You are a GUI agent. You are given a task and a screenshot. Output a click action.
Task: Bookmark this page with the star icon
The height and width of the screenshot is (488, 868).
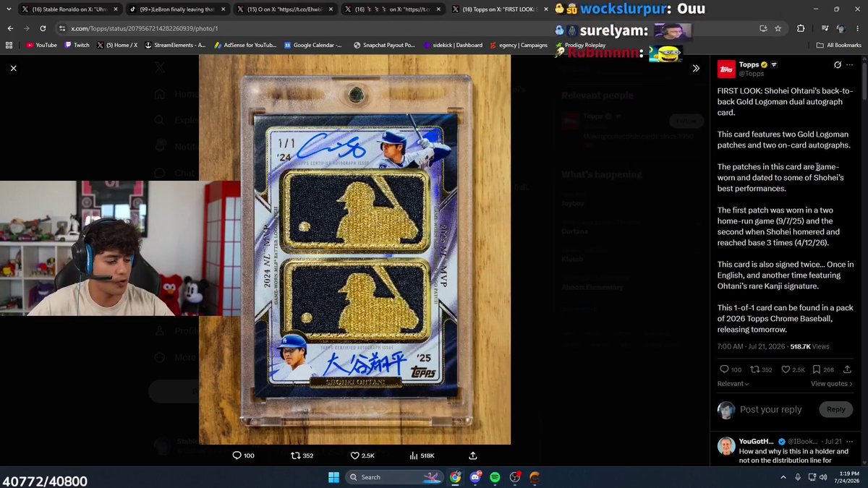(778, 28)
